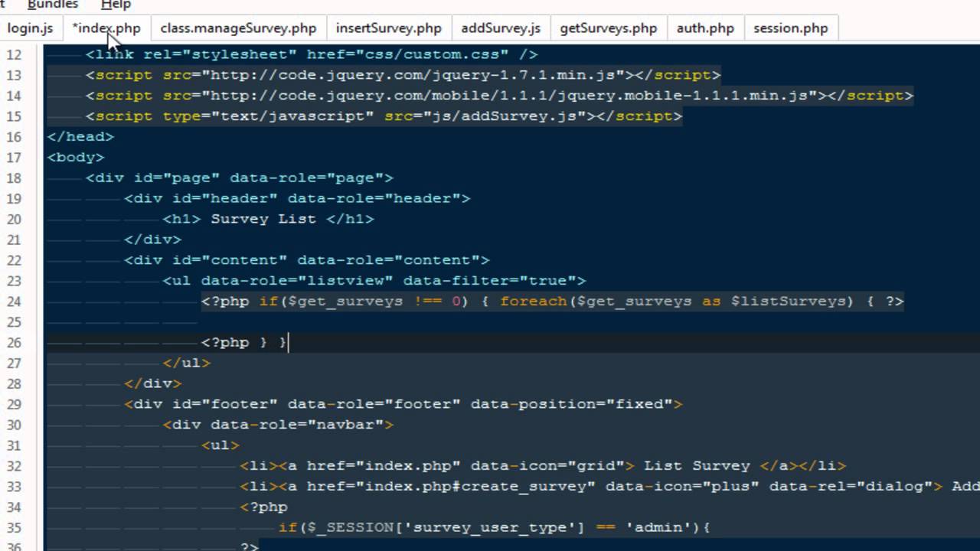Switch to the auth.php tab
The height and width of the screenshot is (551, 980).
pos(705,28)
